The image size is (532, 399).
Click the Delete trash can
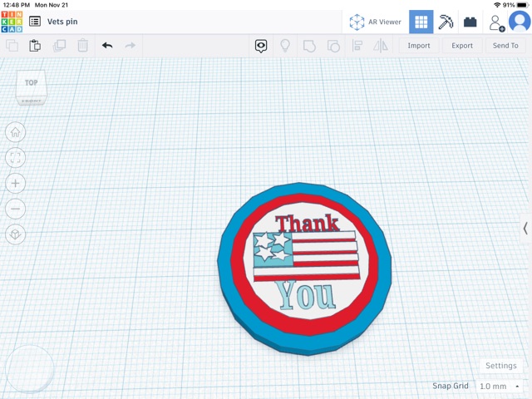click(82, 46)
